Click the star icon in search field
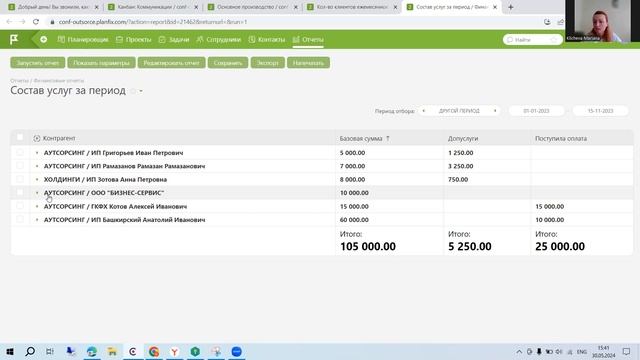This screenshot has height=360, width=640. click(554, 40)
